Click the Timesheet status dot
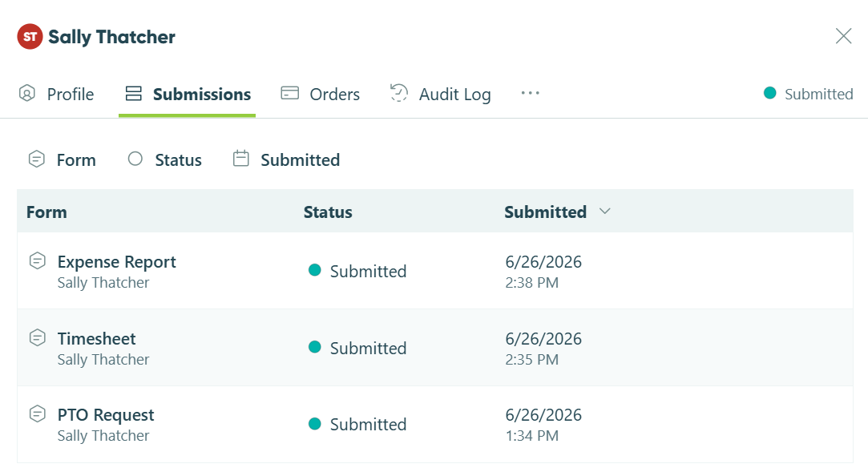The width and height of the screenshot is (868, 472). click(314, 347)
